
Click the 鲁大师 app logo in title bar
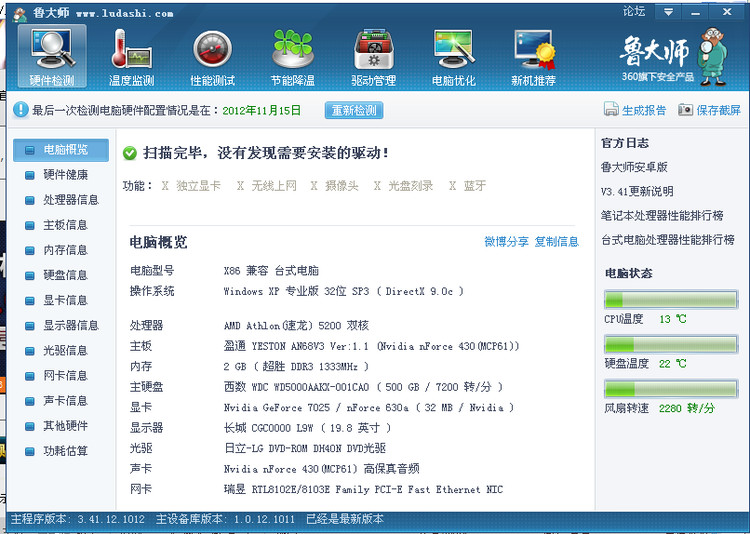coord(20,14)
